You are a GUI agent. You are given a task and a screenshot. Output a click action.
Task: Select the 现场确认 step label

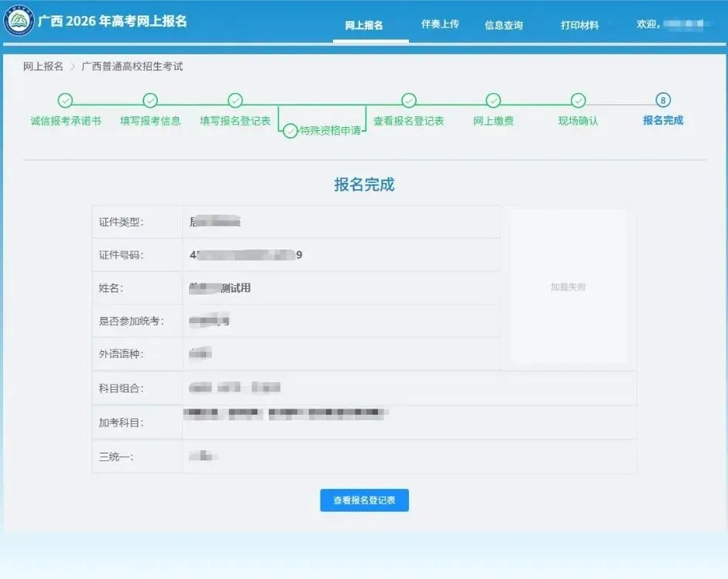pyautogui.click(x=578, y=121)
